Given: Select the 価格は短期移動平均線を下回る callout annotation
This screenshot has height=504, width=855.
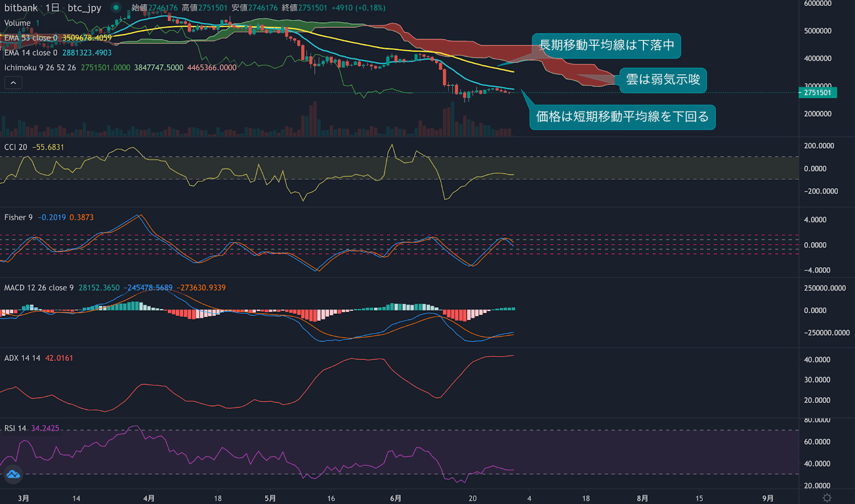Looking at the screenshot, I should pos(622,117).
